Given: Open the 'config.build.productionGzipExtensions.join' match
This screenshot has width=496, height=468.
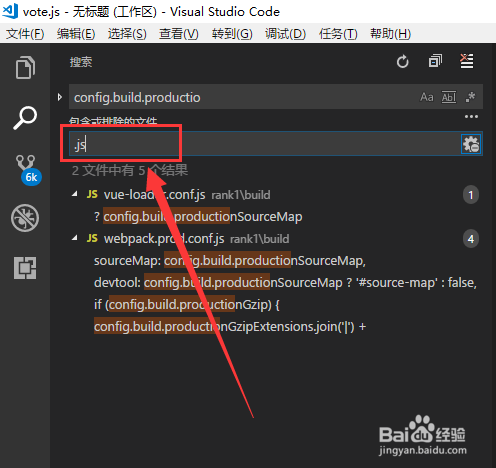Looking at the screenshot, I should point(230,327).
